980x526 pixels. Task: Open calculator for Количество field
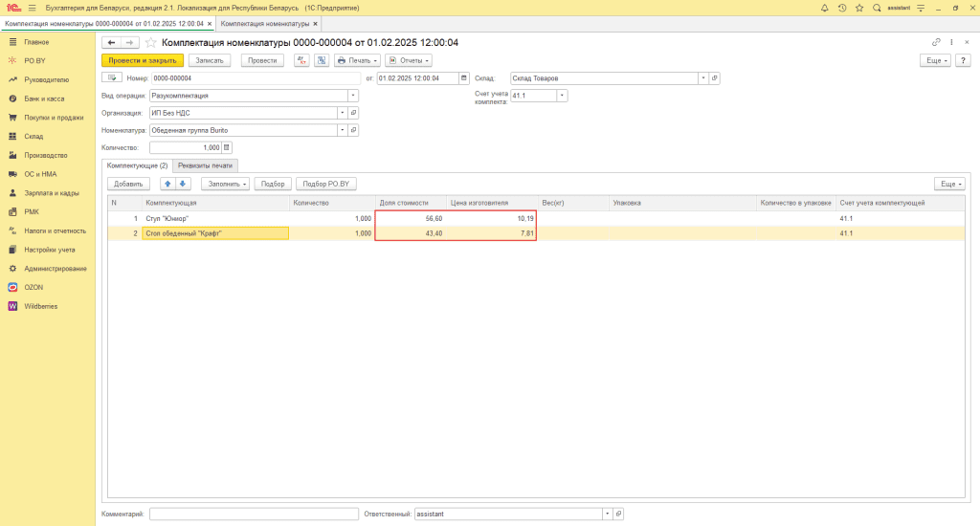point(227,148)
